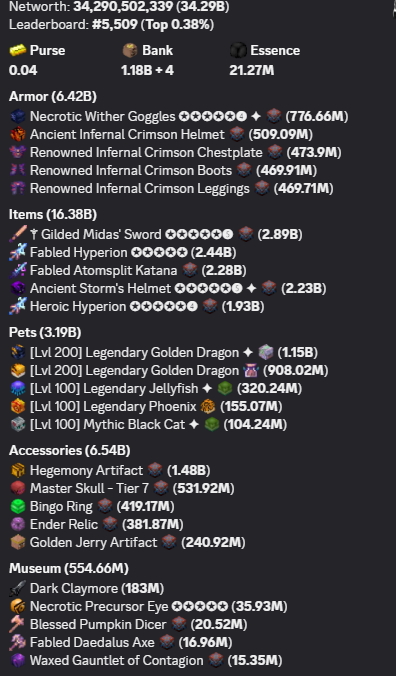Viewport: 396px width, 676px height.
Task: Click the Master Skull red icon
Action: click(x=18, y=488)
